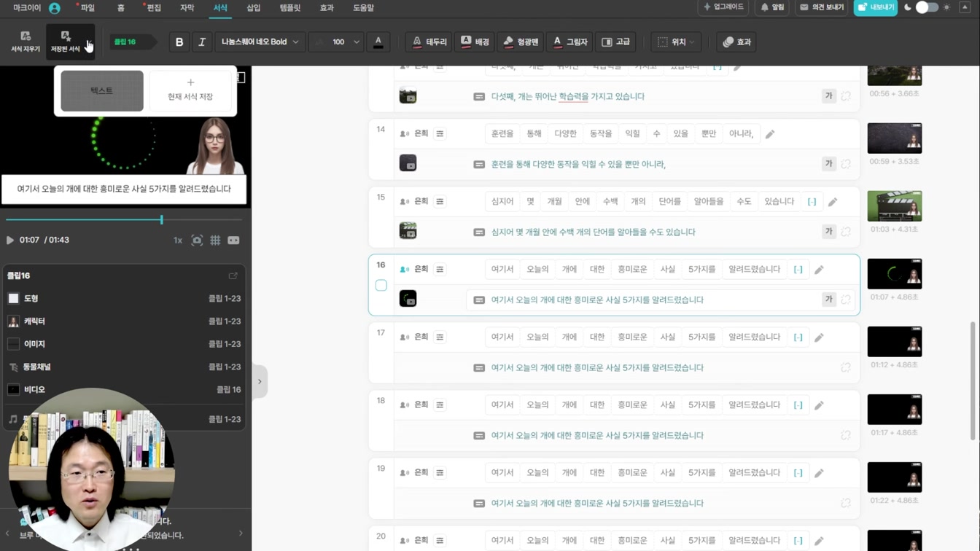The image size is (980, 551).
Task: Click clip 13 subtitle 가 style button
Action: click(828, 96)
